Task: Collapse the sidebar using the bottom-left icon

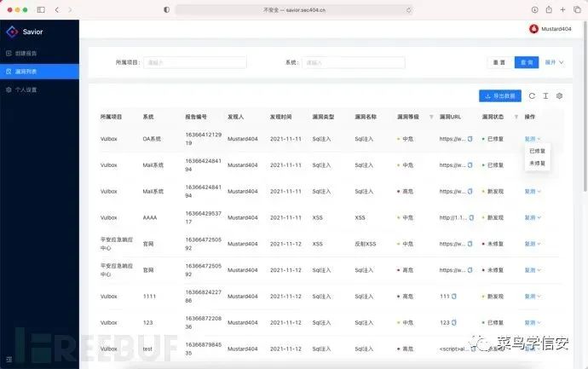Action: pyautogui.click(x=9, y=360)
